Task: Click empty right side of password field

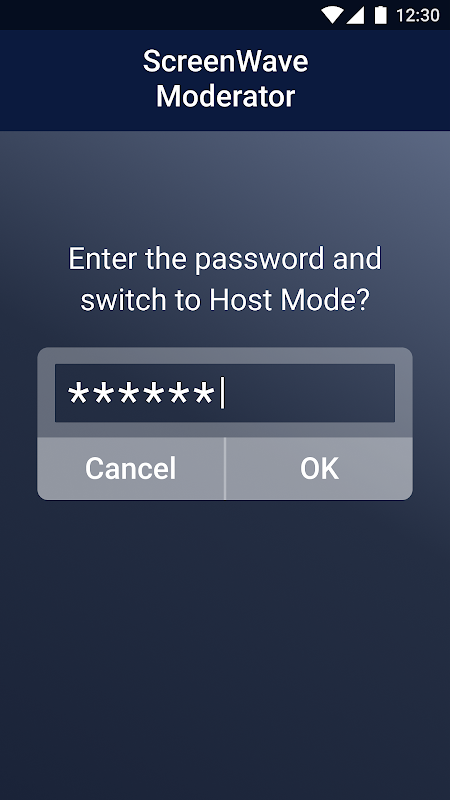Action: pos(311,393)
